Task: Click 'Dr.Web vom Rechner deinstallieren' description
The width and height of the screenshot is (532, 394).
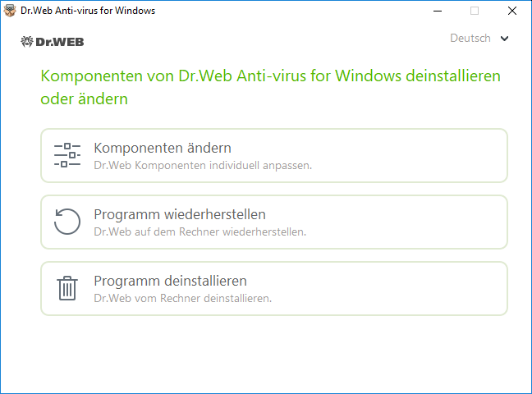Action: [183, 298]
